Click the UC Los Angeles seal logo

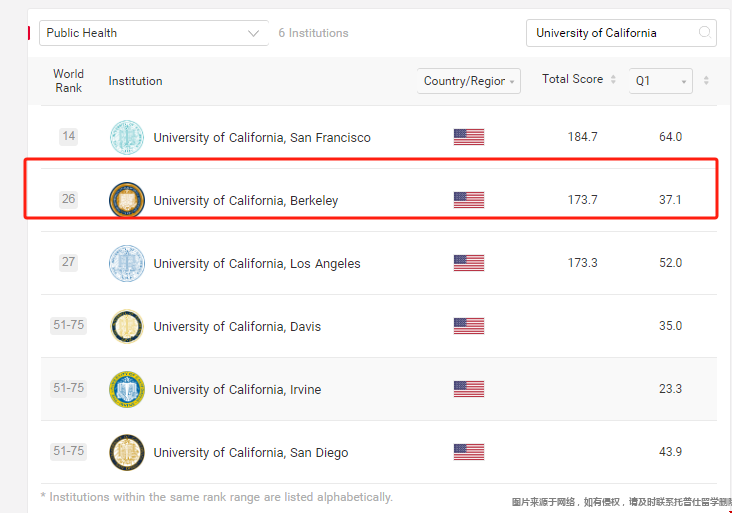coord(127,263)
